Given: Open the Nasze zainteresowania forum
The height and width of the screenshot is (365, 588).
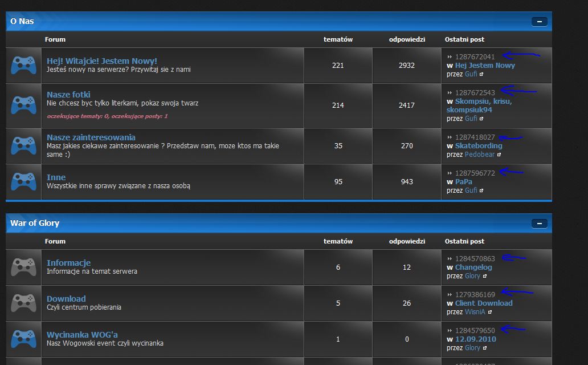Looking at the screenshot, I should [91, 137].
